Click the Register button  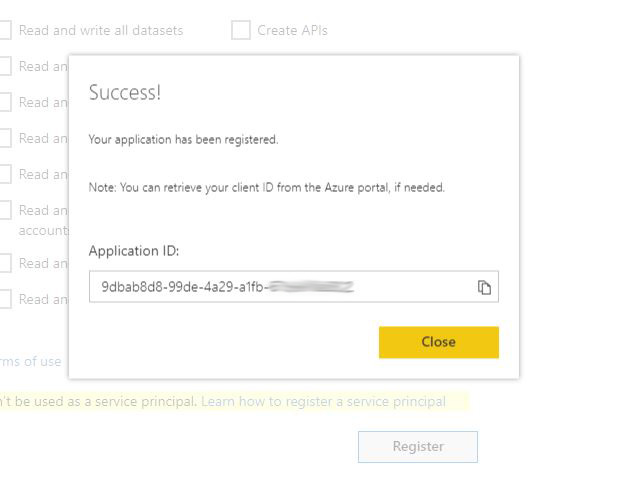coord(417,446)
